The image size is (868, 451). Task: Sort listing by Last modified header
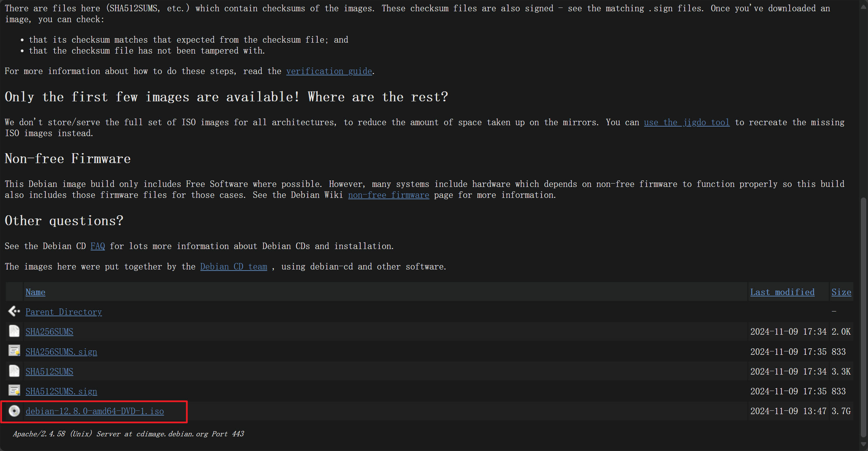click(782, 292)
